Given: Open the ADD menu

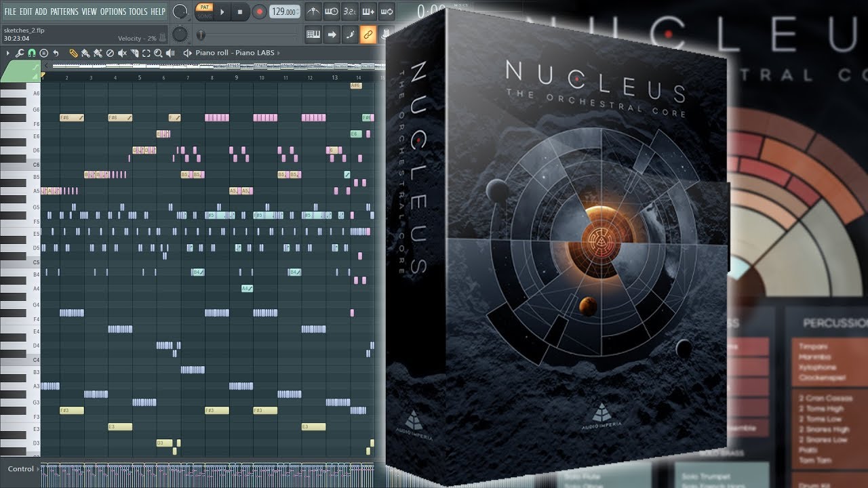Looking at the screenshot, I should click(41, 12).
